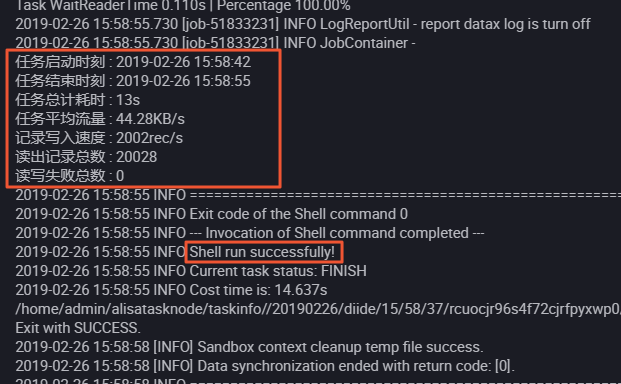Click the 'Exit with SUCCESS.' line
This screenshot has width=621, height=384.
78,328
